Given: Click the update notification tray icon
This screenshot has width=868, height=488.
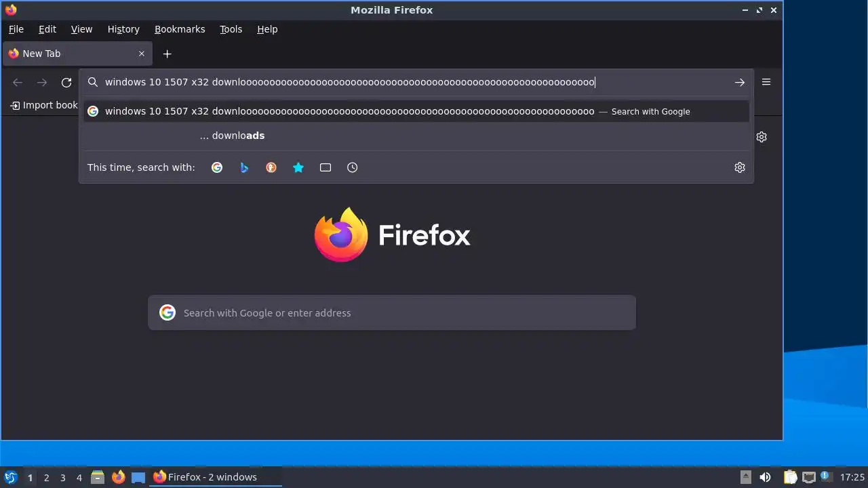Looking at the screenshot, I should (x=825, y=476).
